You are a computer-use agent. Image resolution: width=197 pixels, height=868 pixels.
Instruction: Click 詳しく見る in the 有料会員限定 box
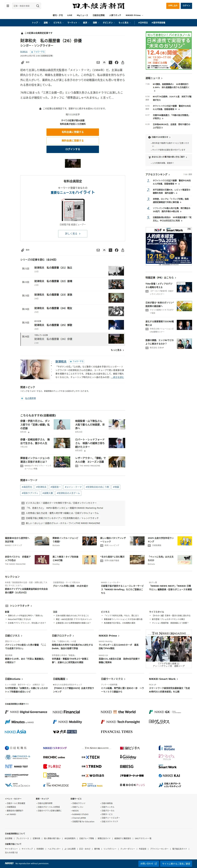[x=73, y=234]
